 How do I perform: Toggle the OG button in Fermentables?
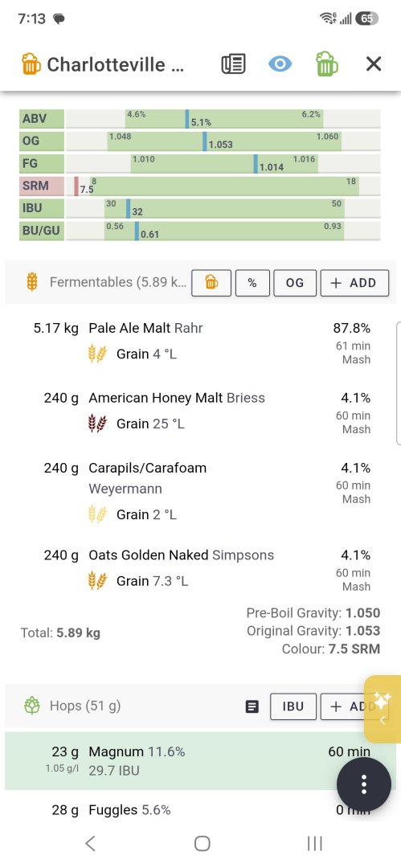(x=295, y=283)
